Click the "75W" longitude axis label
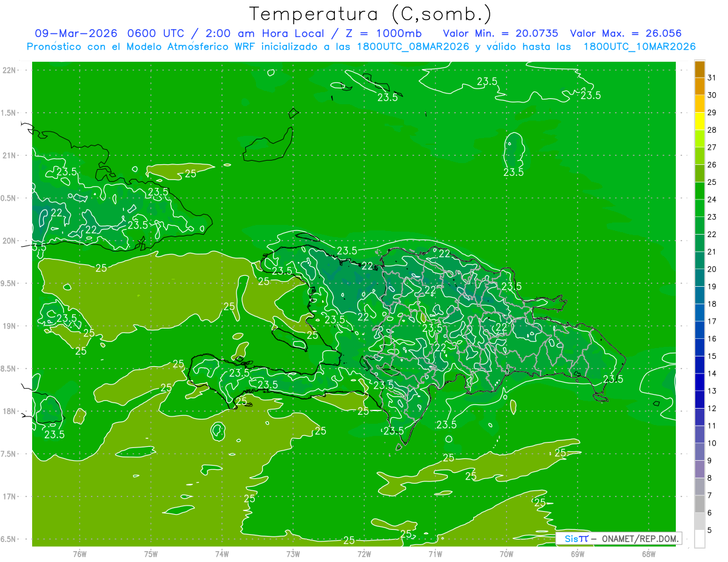Viewport: 728px width, 562px height. [151, 554]
